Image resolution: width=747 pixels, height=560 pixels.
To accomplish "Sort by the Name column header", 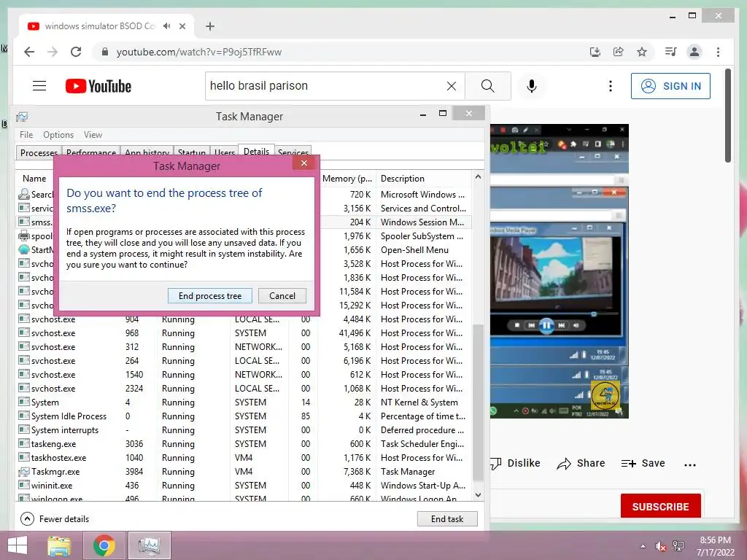I will pyautogui.click(x=34, y=179).
